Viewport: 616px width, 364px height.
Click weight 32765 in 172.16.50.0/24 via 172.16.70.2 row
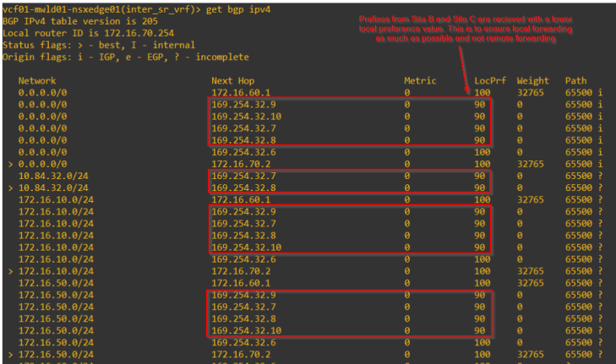pyautogui.click(x=531, y=354)
